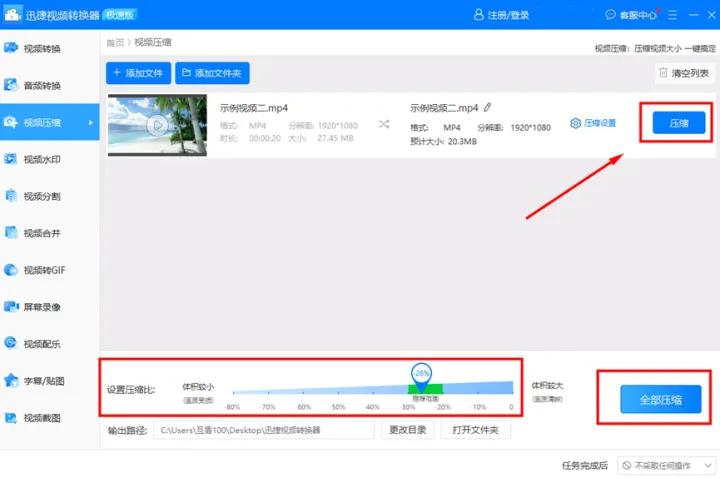The width and height of the screenshot is (720, 478).
Task: Click the beach video thumbnail
Action: pos(157,125)
